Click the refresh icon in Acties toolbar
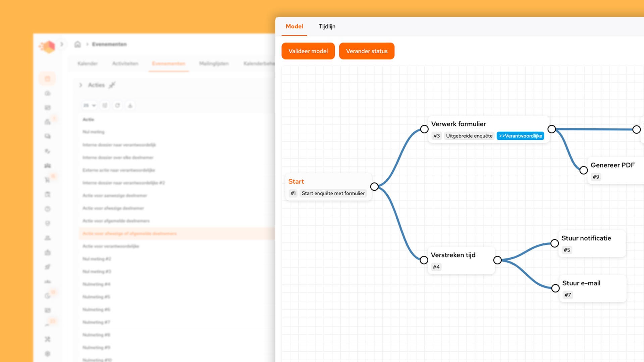This screenshot has width=644, height=362. [117, 106]
